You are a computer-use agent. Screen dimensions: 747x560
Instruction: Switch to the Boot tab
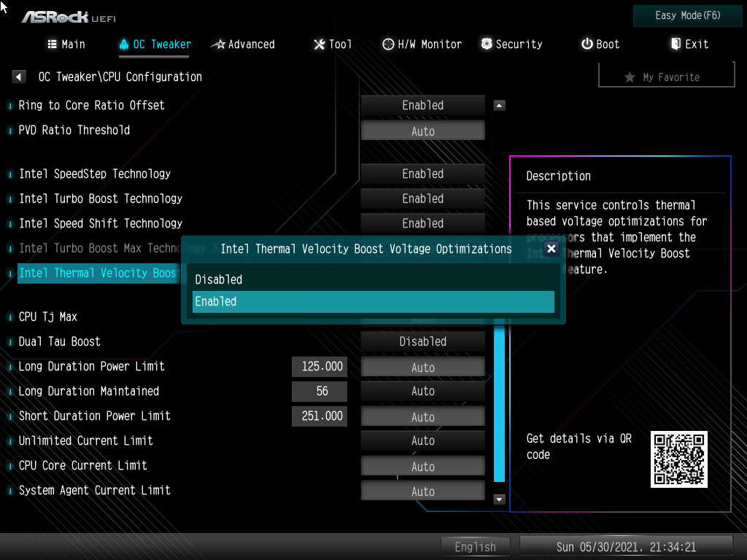pos(600,44)
